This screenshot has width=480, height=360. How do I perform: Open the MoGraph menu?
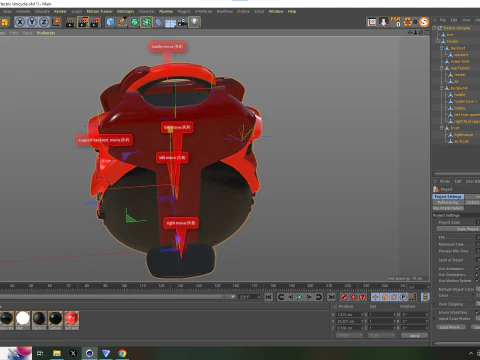(x=125, y=11)
